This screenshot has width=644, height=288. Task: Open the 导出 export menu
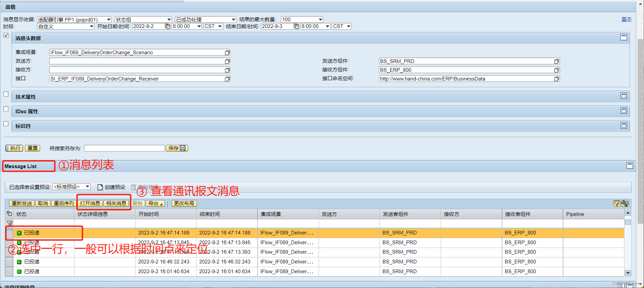tap(155, 203)
